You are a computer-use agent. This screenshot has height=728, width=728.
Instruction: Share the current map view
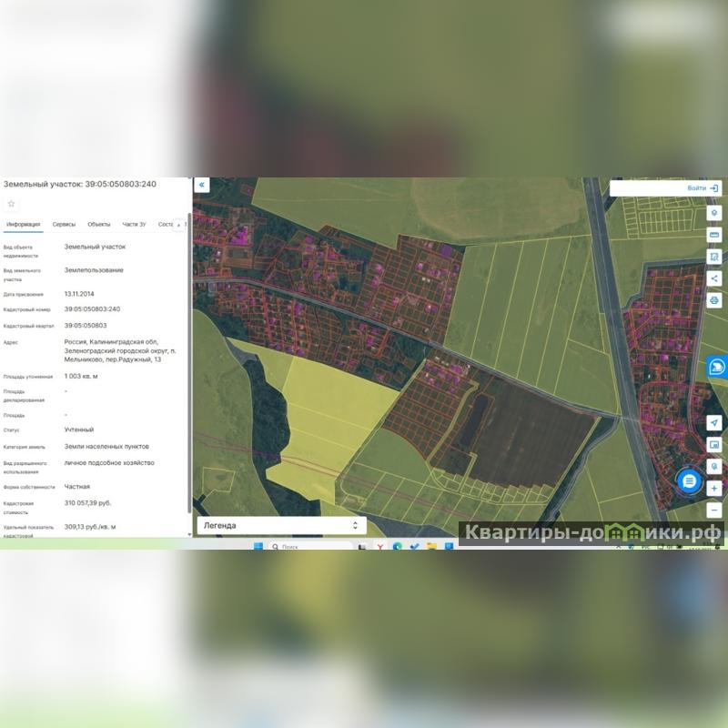click(714, 278)
